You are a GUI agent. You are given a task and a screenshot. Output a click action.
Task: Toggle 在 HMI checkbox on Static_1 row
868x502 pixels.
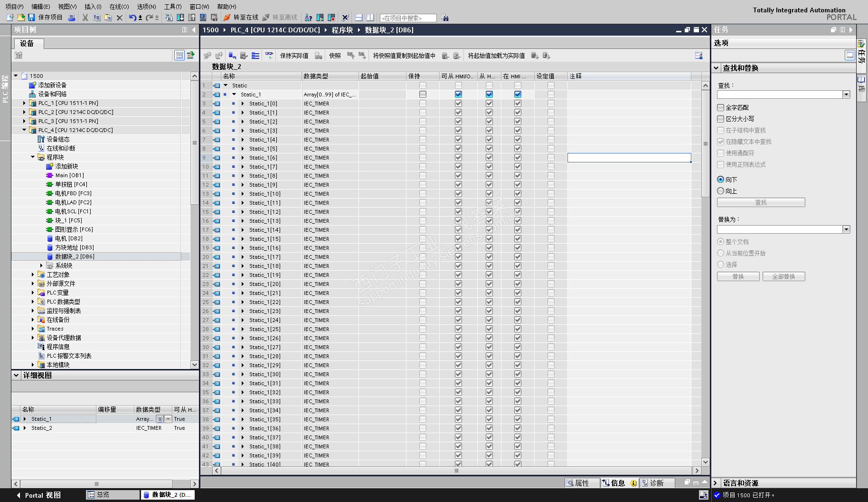pyautogui.click(x=518, y=95)
